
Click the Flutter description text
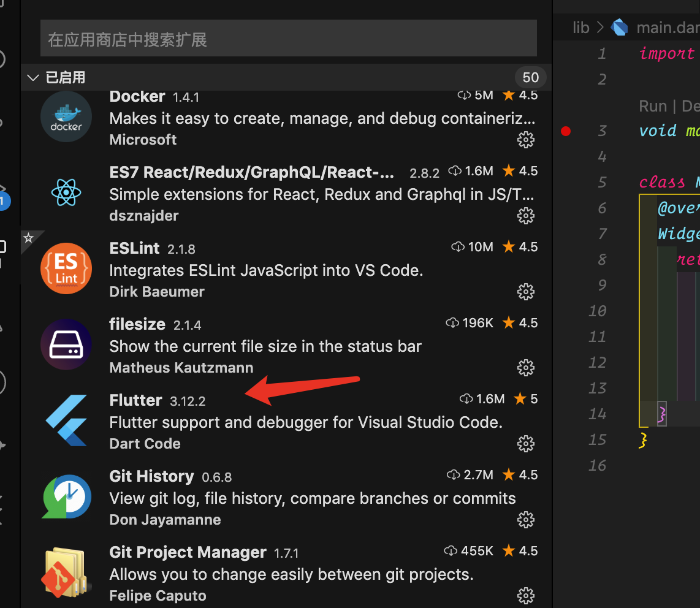point(306,422)
